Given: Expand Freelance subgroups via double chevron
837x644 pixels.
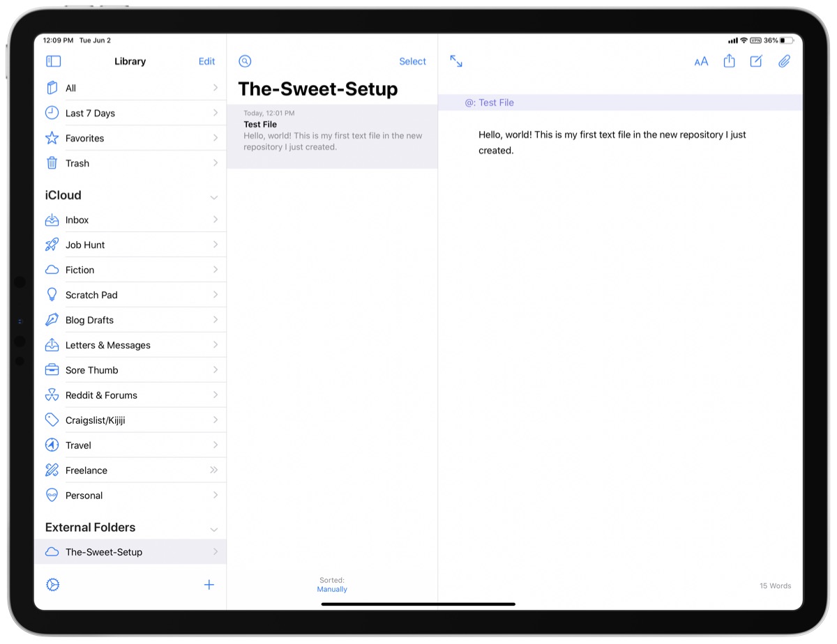Looking at the screenshot, I should point(214,470).
